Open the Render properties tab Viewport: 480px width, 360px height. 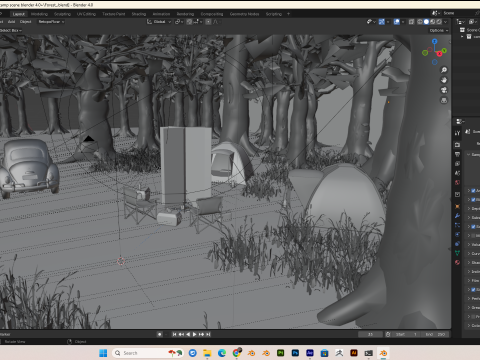point(457,145)
